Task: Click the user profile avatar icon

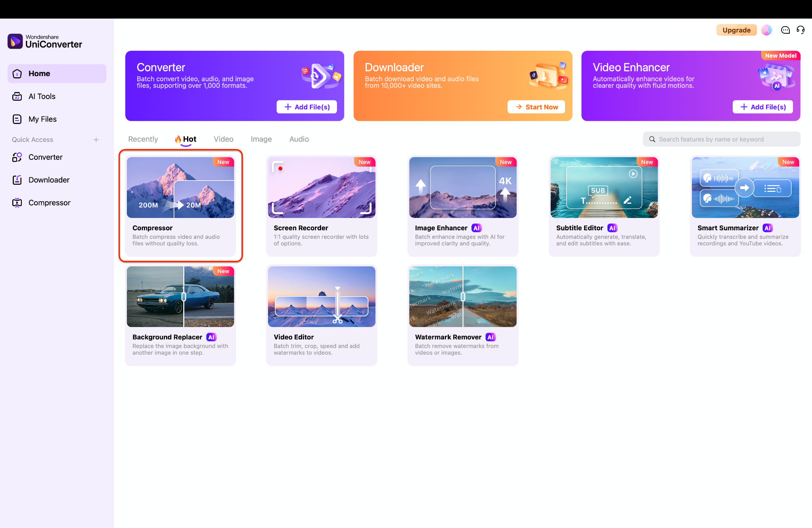Action: pos(766,30)
